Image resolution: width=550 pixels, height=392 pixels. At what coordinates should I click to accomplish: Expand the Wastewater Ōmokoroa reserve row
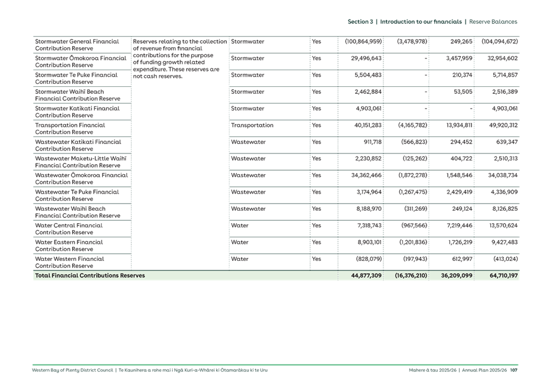pyautogui.click(x=80, y=178)
